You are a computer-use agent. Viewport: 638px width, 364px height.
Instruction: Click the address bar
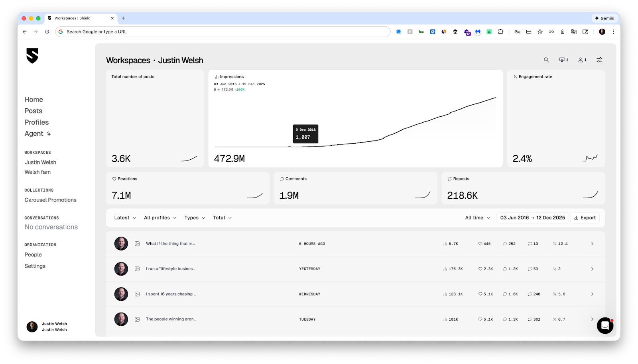coord(223,32)
